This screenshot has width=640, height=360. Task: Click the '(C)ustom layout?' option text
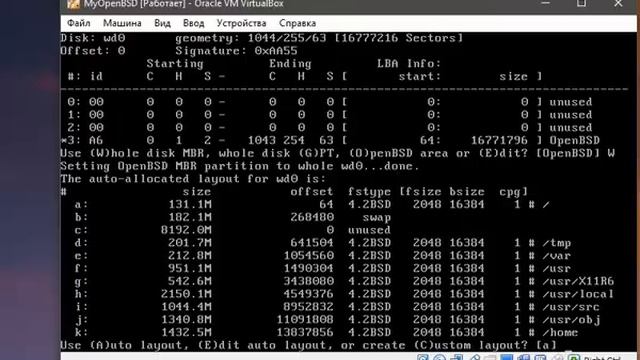click(470, 346)
